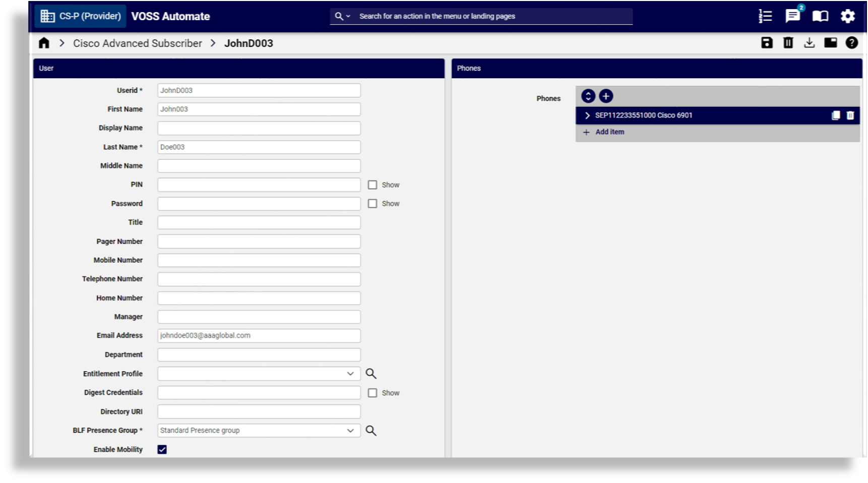Enable the Show option beside PIN
The width and height of the screenshot is (868, 483).
tap(373, 185)
